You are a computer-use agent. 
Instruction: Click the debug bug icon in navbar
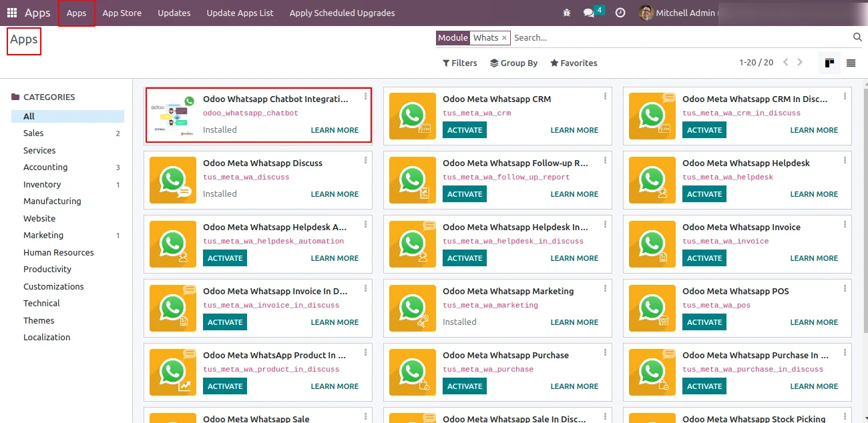pyautogui.click(x=567, y=13)
